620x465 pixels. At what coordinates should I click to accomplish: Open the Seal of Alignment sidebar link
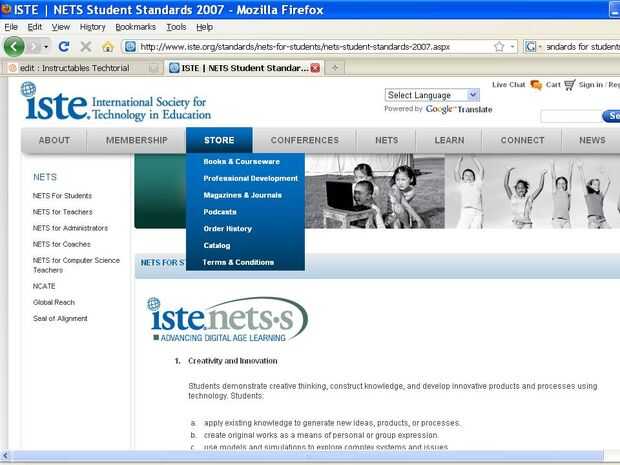tap(60, 319)
